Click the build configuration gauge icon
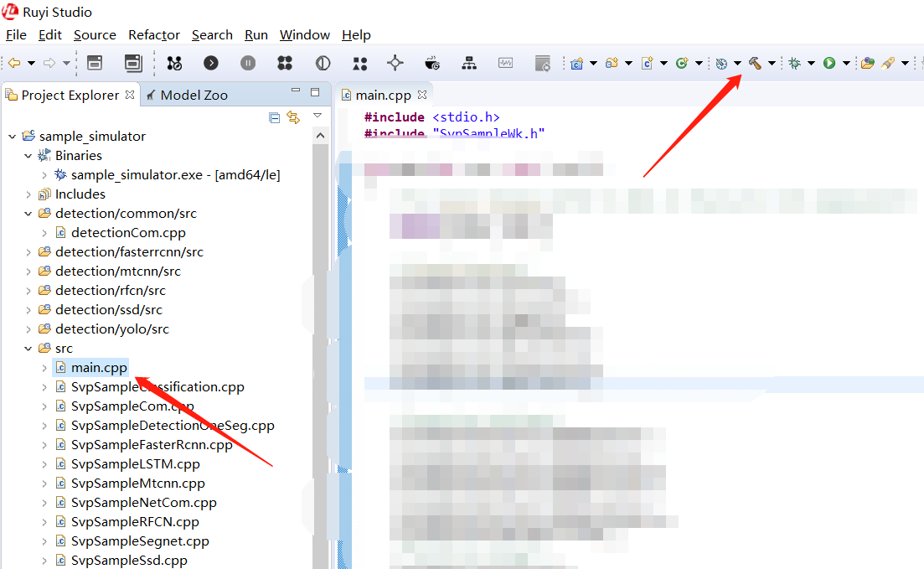The width and height of the screenshot is (924, 569). pyautogui.click(x=722, y=63)
